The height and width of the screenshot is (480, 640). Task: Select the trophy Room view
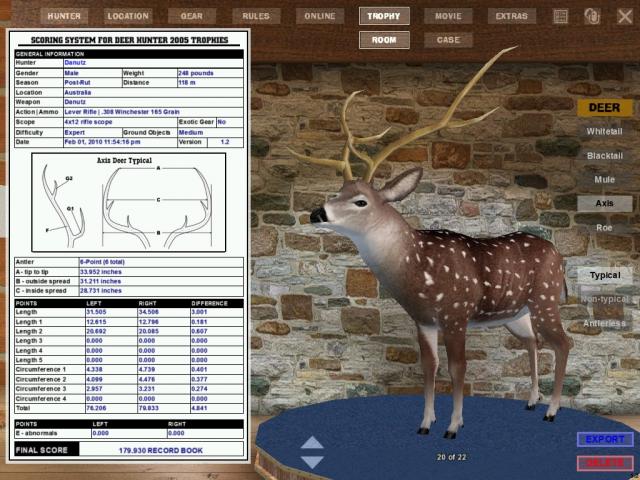pos(384,40)
